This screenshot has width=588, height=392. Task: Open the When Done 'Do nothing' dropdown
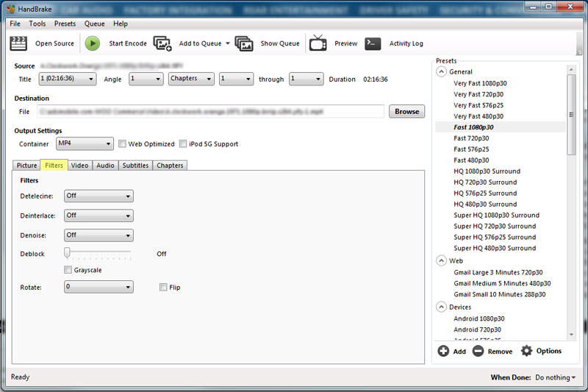tap(556, 377)
